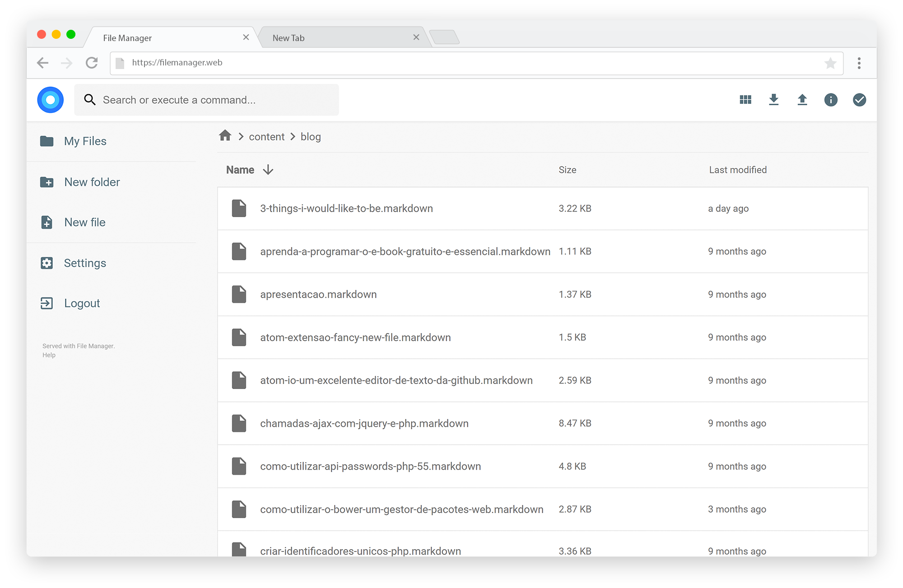
Task: Reload the page in browser
Action: click(x=92, y=63)
